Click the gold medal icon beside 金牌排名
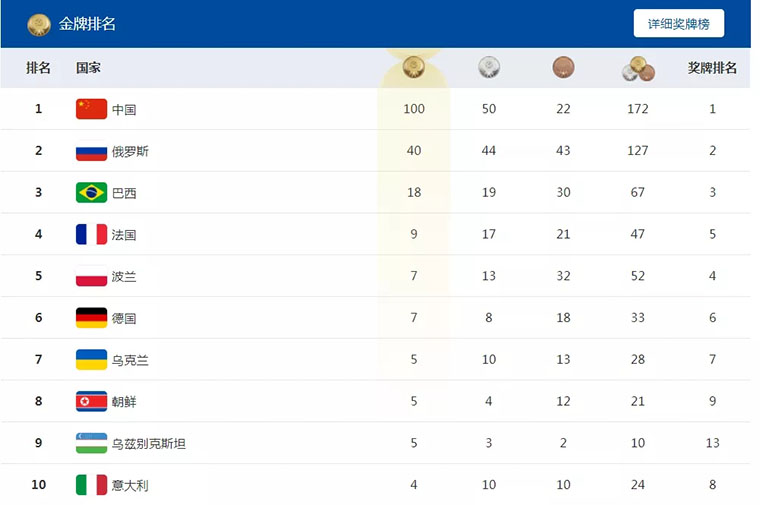The height and width of the screenshot is (505, 760). 39,24
